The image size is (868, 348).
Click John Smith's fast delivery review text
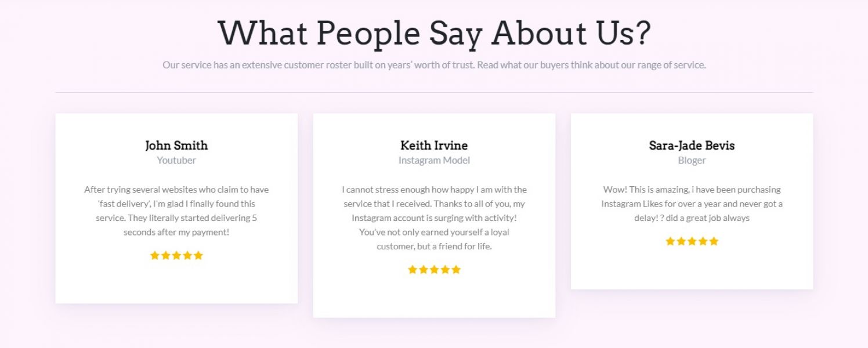pos(176,211)
